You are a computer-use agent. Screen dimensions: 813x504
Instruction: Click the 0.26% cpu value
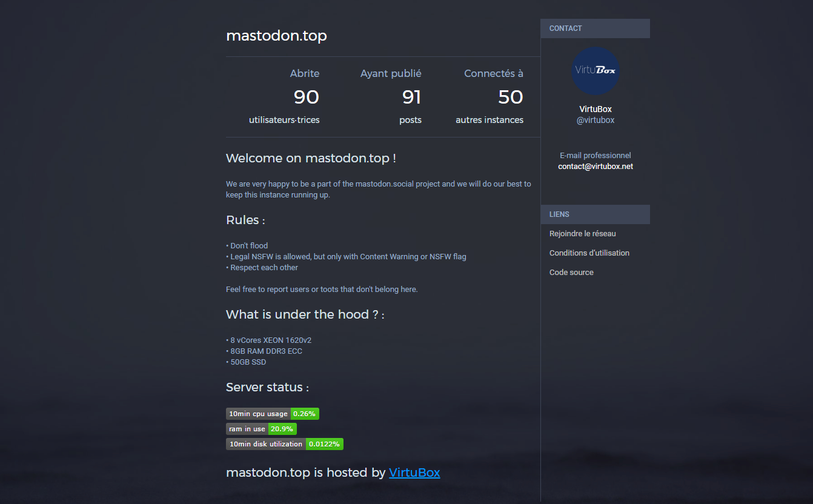click(305, 414)
